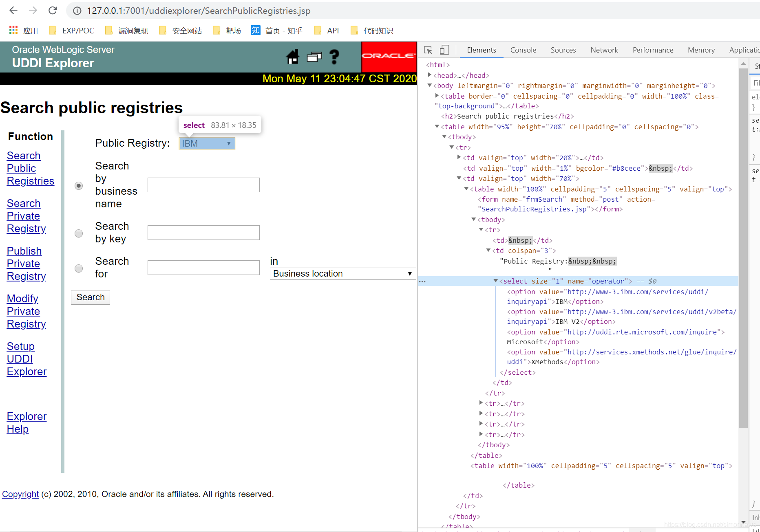
Task: Select form frmSearch node in DOM
Action: pyautogui.click(x=566, y=204)
